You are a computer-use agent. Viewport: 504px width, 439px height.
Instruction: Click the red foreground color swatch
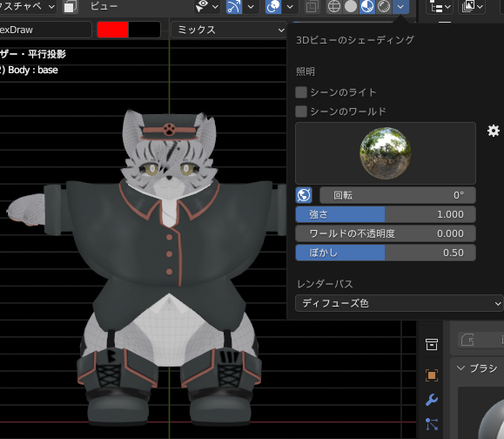[113, 30]
